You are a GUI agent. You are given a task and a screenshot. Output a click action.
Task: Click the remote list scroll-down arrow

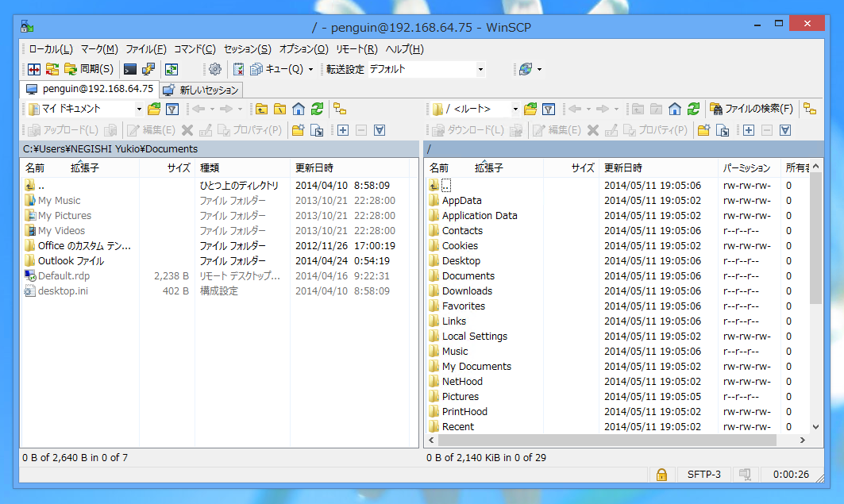point(816,427)
